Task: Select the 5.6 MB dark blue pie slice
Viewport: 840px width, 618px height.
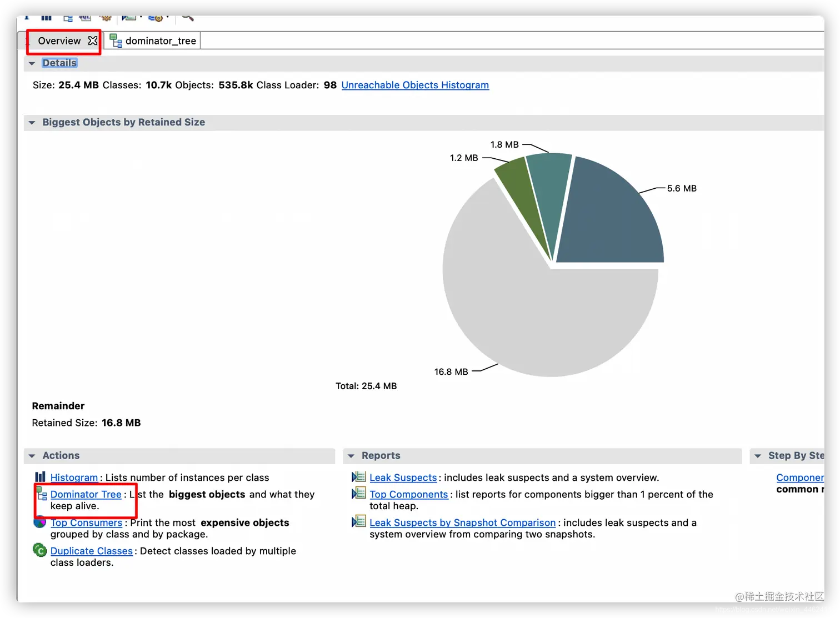Action: (x=611, y=217)
